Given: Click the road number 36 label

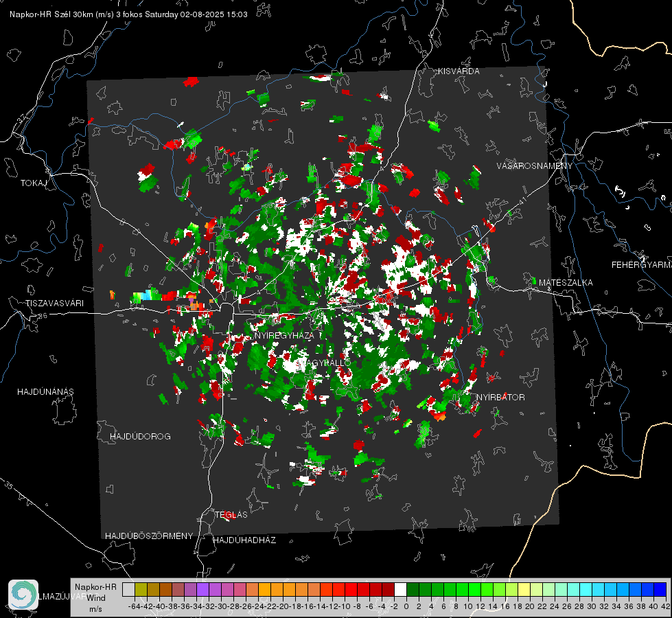Looking at the screenshot, I should [x=43, y=316].
